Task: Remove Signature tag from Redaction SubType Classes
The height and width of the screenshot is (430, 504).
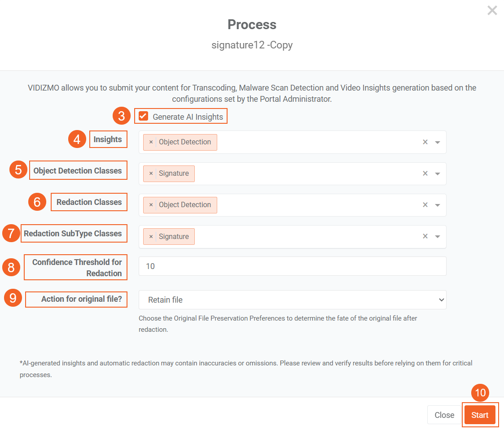Action: pos(151,236)
